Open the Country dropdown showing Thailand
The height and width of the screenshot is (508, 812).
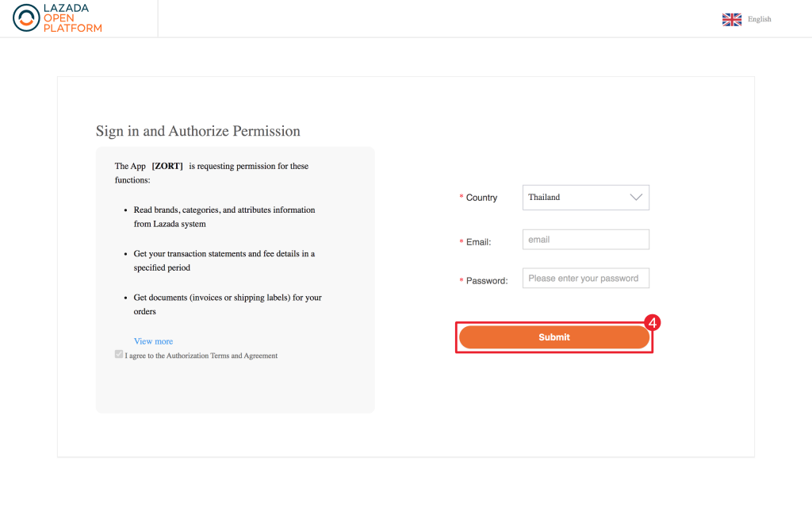pos(586,198)
